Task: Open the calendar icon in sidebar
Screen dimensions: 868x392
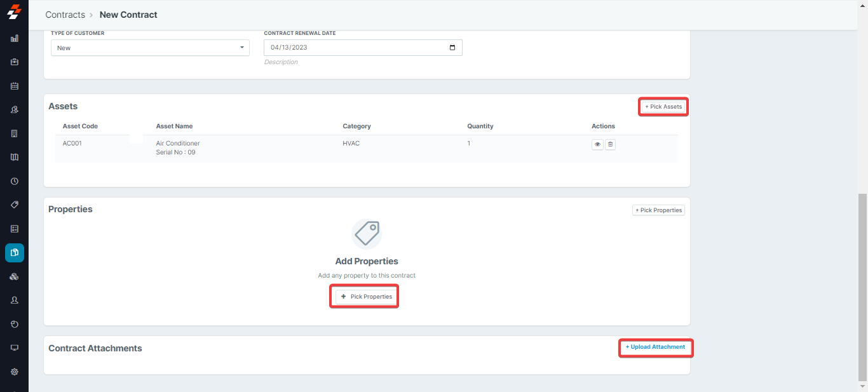Action: (15, 86)
